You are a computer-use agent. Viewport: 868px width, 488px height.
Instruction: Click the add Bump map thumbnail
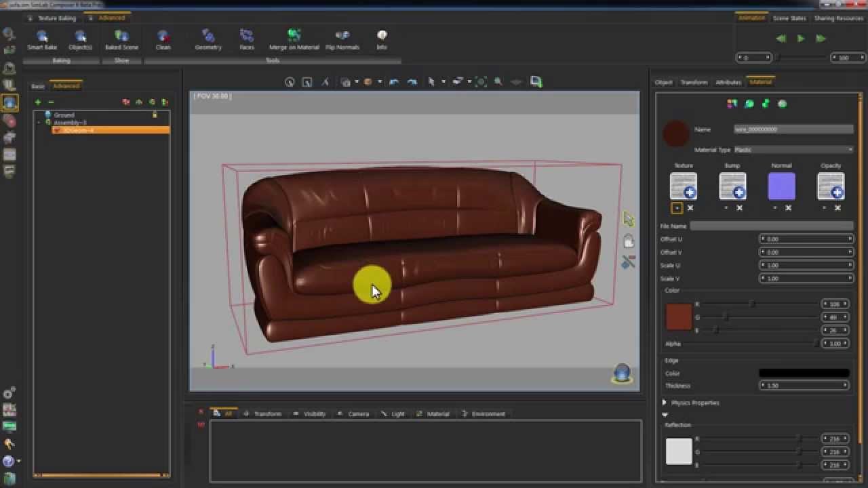pos(732,186)
